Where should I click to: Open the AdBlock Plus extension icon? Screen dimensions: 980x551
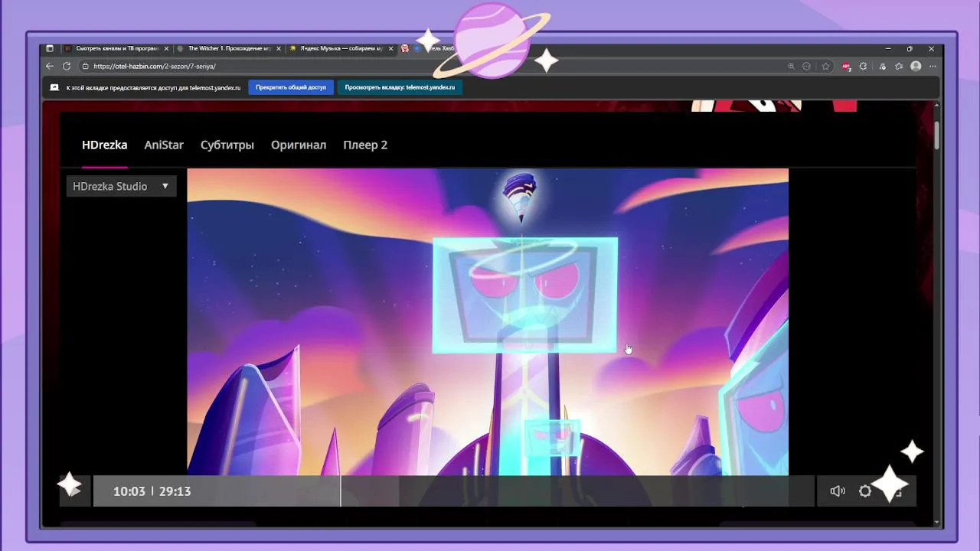click(846, 67)
